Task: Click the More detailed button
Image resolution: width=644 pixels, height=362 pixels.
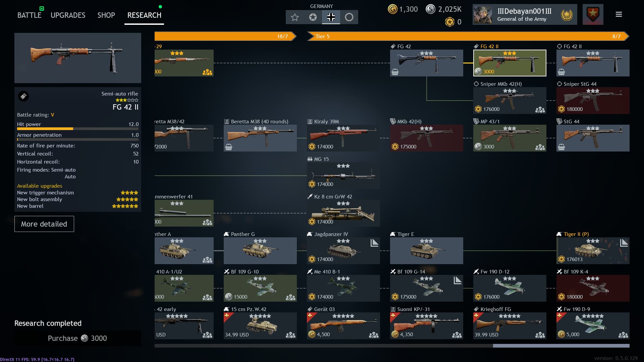Action: click(x=44, y=224)
